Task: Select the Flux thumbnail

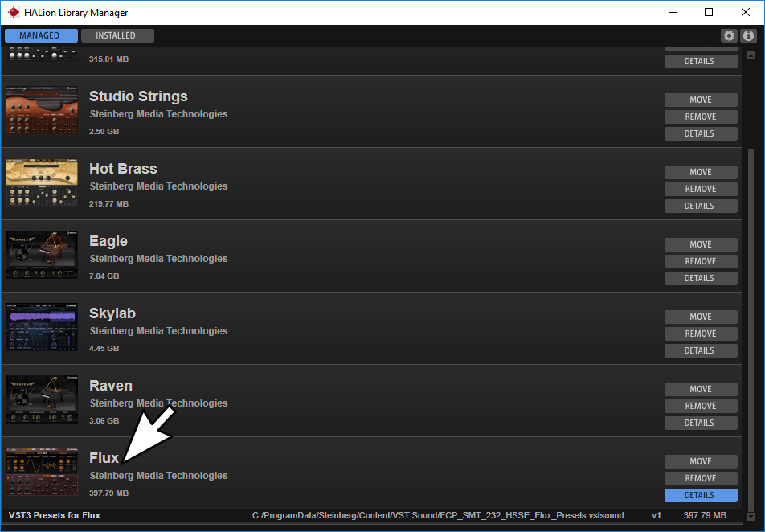Action: click(x=42, y=472)
